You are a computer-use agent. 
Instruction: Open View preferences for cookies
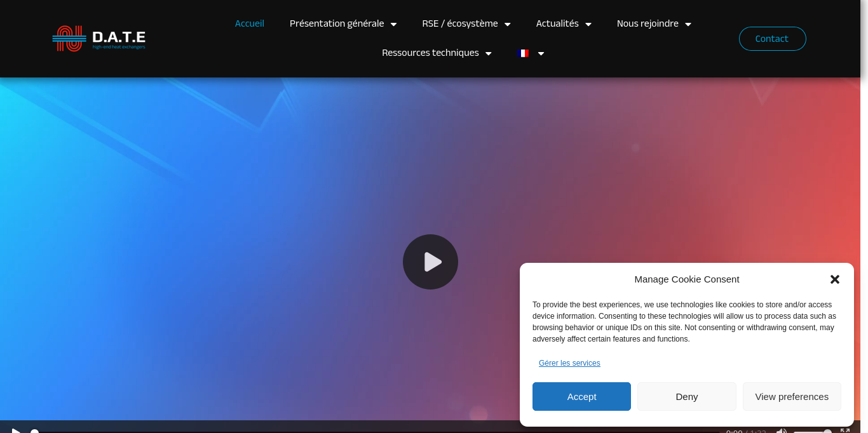[792, 396]
